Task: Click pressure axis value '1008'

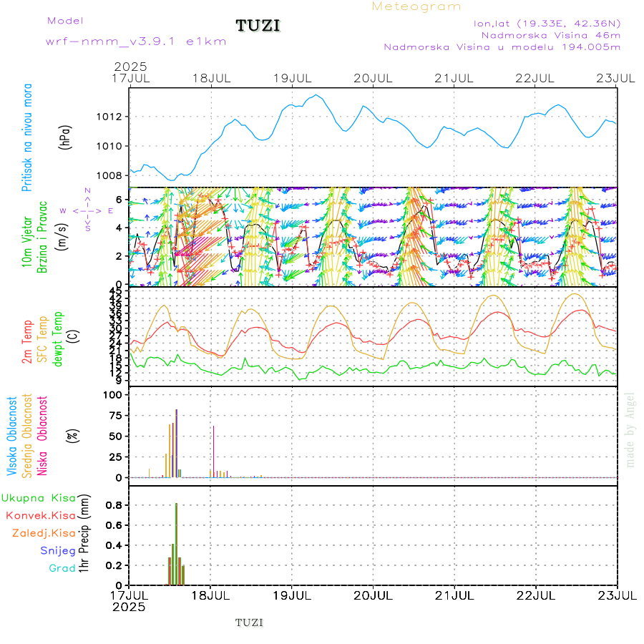Action: pyautogui.click(x=109, y=176)
